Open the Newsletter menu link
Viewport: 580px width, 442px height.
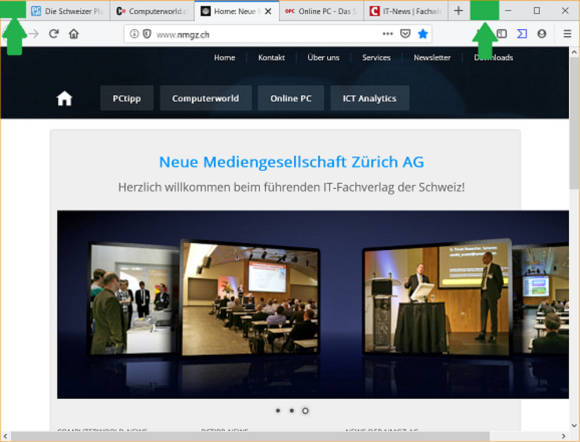432,58
